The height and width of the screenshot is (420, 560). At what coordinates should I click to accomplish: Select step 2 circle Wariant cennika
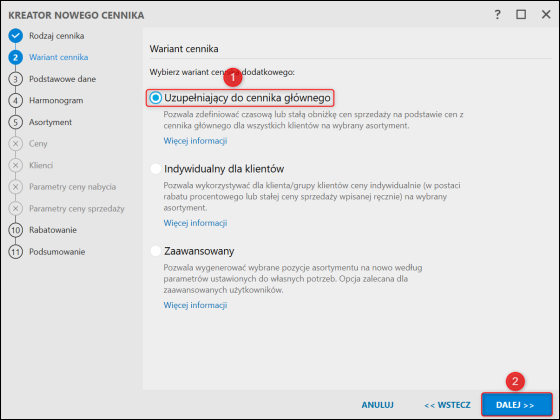coord(15,58)
